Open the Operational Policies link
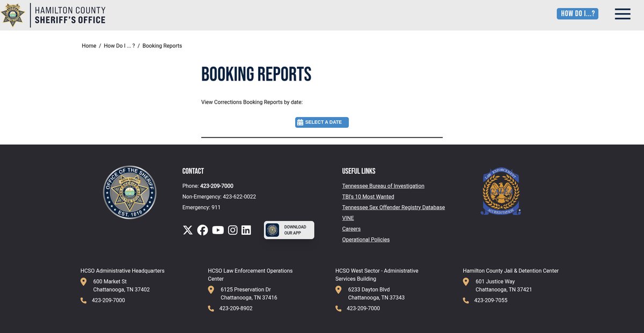Screen dimensions: 644x333 pyautogui.click(x=366, y=240)
